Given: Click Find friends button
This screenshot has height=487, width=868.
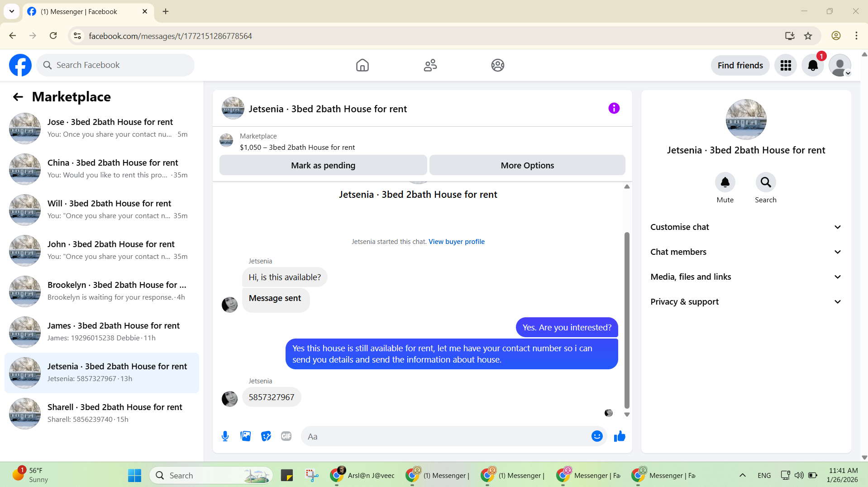Looking at the screenshot, I should [x=740, y=66].
